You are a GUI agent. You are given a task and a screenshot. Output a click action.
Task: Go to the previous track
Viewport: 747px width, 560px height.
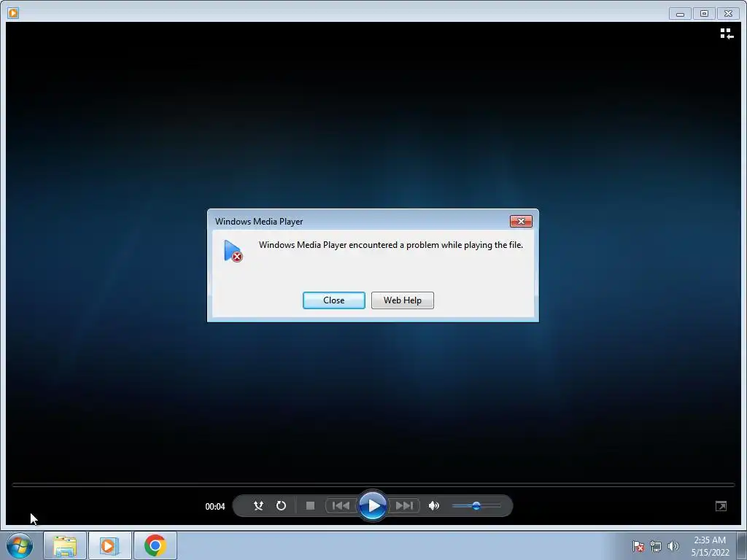pos(341,506)
